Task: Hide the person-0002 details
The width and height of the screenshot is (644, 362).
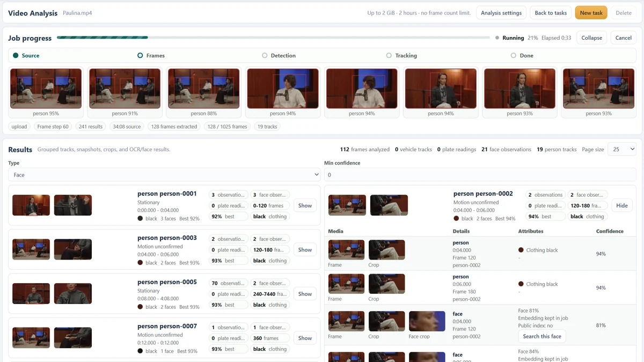Action: click(621, 205)
